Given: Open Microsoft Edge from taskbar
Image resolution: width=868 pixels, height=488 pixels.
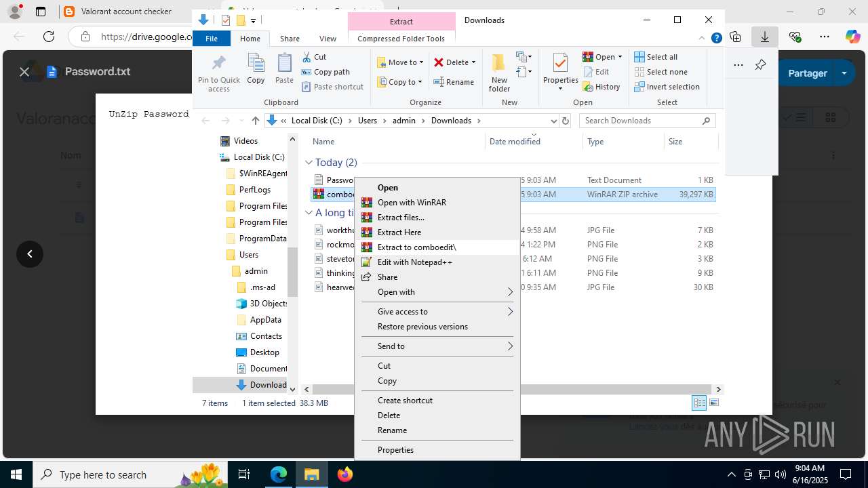Looking at the screenshot, I should 279,474.
